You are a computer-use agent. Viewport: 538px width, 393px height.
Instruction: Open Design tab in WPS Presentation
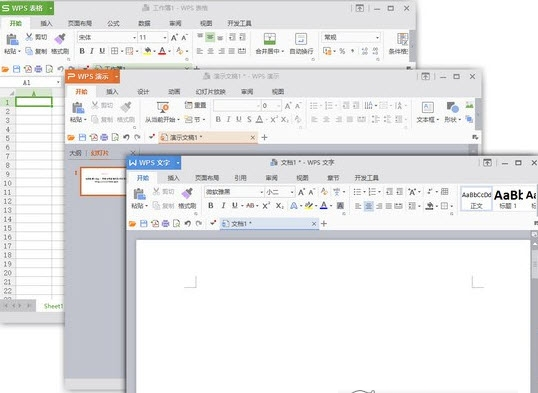[143, 92]
